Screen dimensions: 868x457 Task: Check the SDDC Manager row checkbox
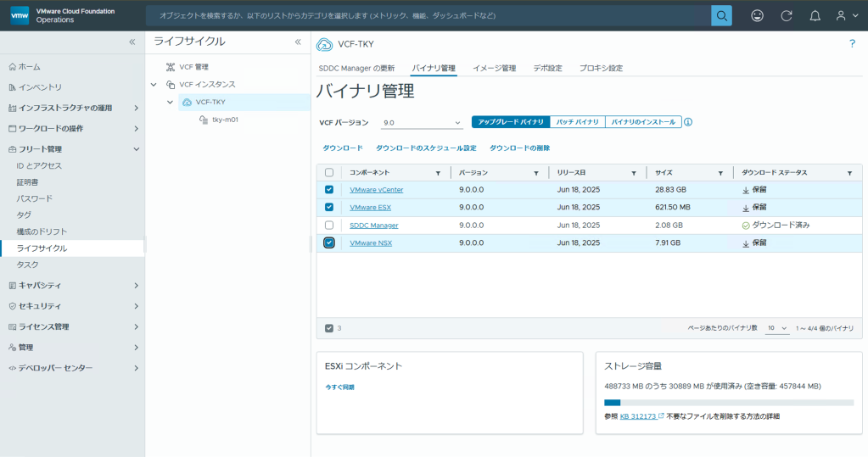pos(329,226)
